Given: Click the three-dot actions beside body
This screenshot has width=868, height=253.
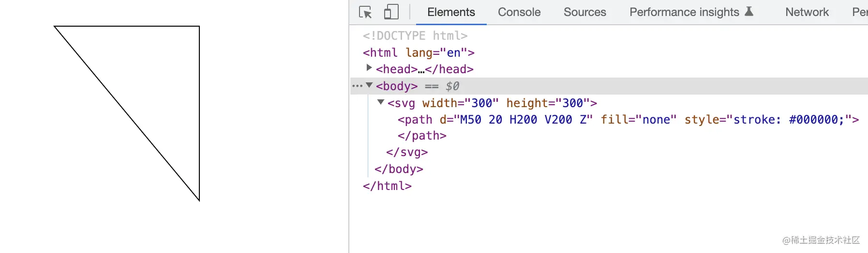Looking at the screenshot, I should point(357,86).
